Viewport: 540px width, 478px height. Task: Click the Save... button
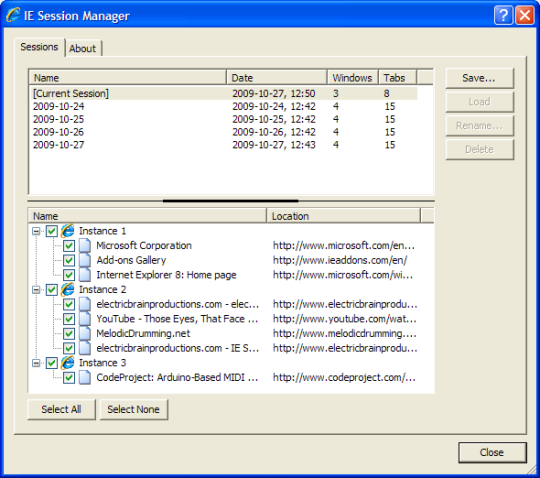click(479, 78)
